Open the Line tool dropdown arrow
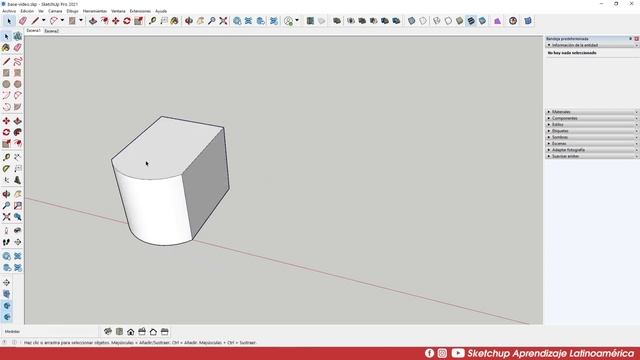Image resolution: width=640 pixels, height=360 pixels. (44, 20)
